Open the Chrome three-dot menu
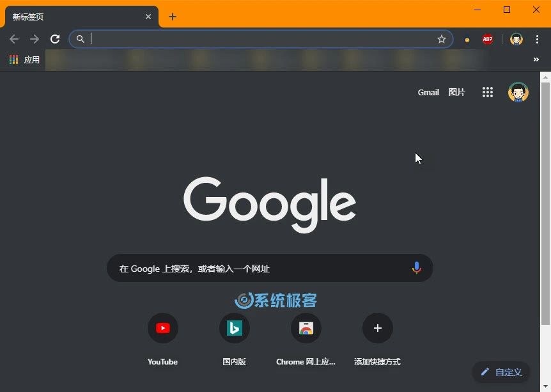 [x=537, y=39]
